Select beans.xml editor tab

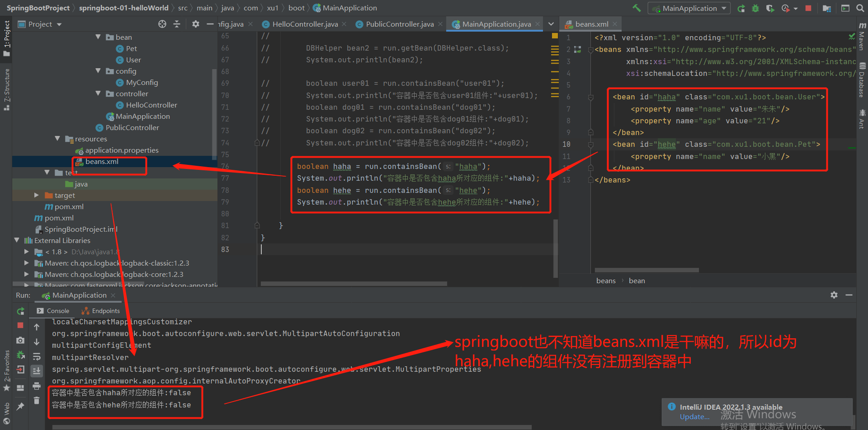tap(591, 24)
